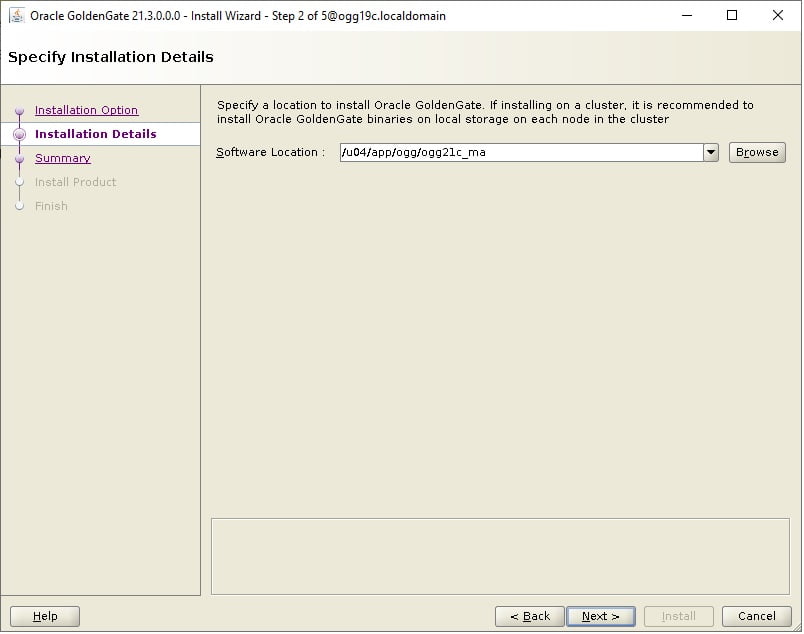Image resolution: width=804 pixels, height=634 pixels.
Task: Click the "Specify Installation Details" heading
Action: click(111, 57)
